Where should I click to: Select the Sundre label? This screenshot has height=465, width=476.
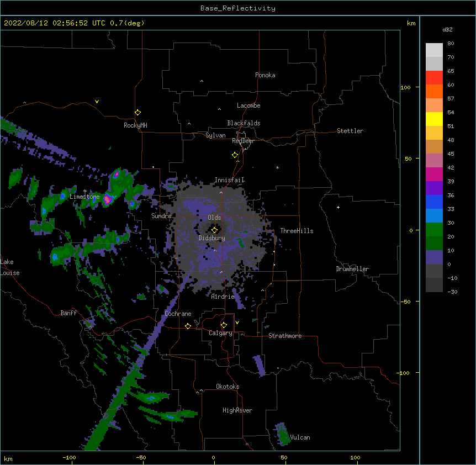click(x=161, y=216)
